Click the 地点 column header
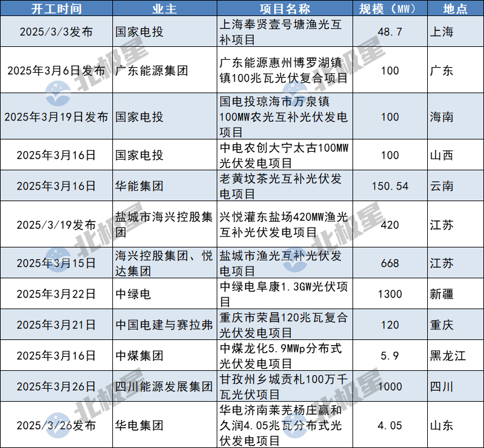This screenshot has width=484, height=448. 456,9
